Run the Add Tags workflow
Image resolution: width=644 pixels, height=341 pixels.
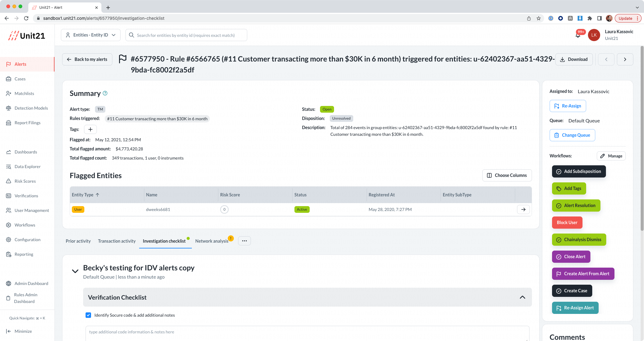[x=569, y=188]
